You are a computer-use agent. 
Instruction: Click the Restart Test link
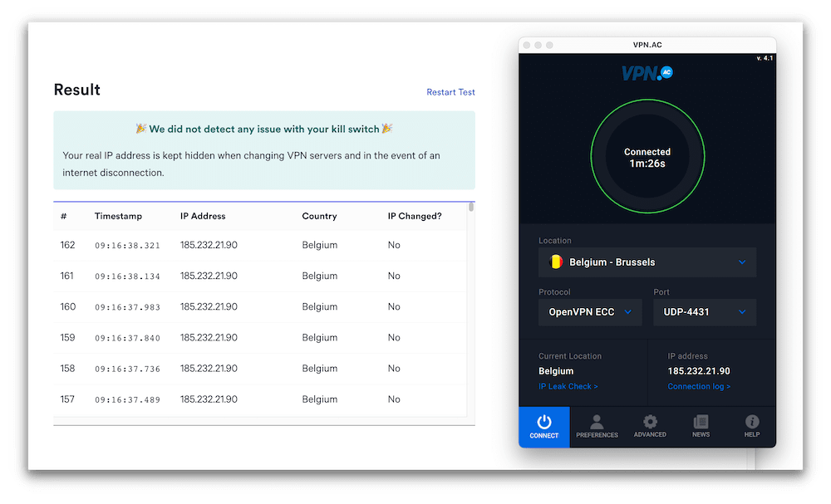(x=450, y=92)
